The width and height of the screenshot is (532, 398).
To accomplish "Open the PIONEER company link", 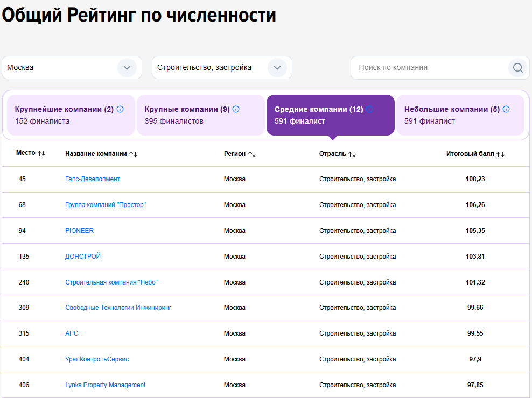I will 79,231.
